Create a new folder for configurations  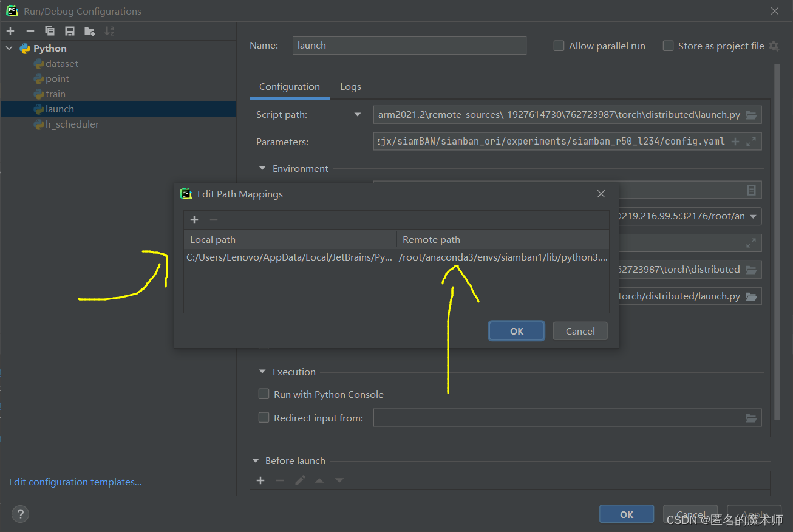pyautogui.click(x=88, y=30)
